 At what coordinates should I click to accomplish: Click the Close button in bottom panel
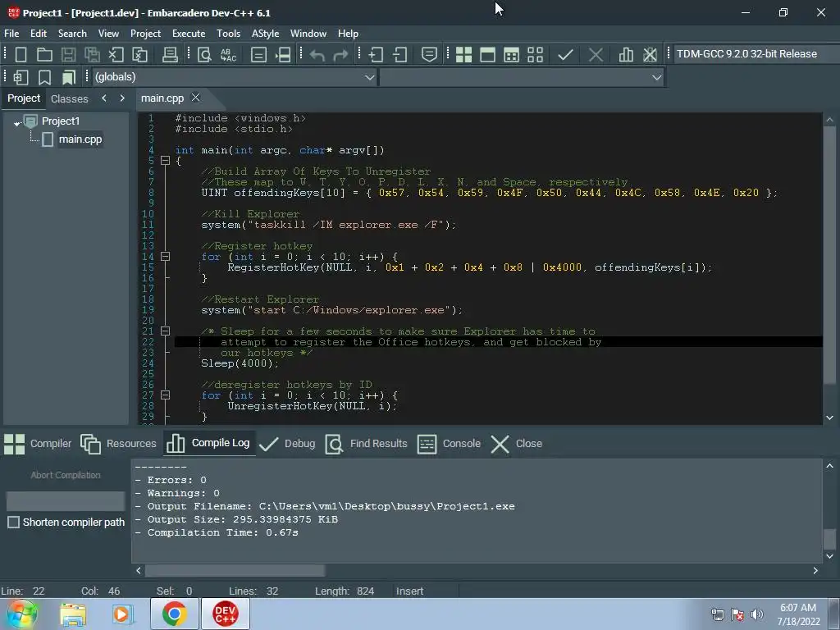point(517,444)
